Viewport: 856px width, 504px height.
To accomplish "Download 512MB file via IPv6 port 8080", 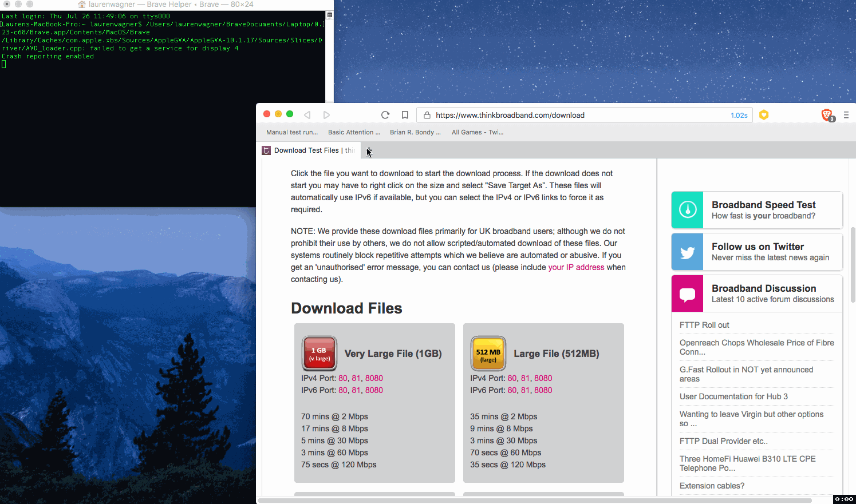I will click(543, 390).
